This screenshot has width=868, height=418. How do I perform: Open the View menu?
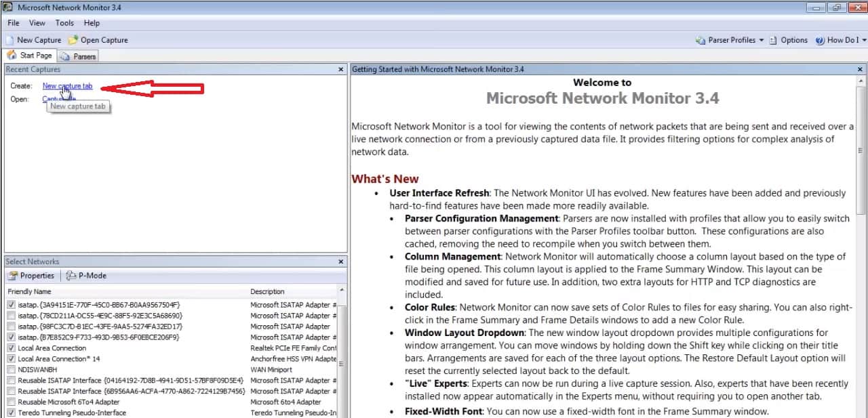click(x=37, y=23)
